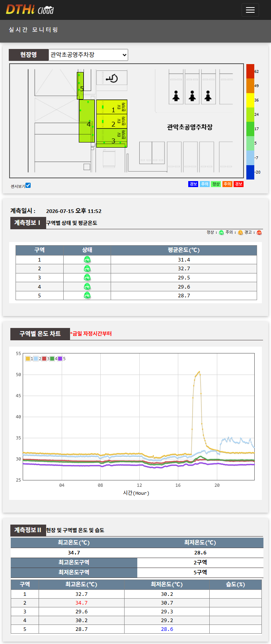The height and width of the screenshot is (644, 271).
Task: Click the status icon for zone 5
Action: pyautogui.click(x=87, y=295)
